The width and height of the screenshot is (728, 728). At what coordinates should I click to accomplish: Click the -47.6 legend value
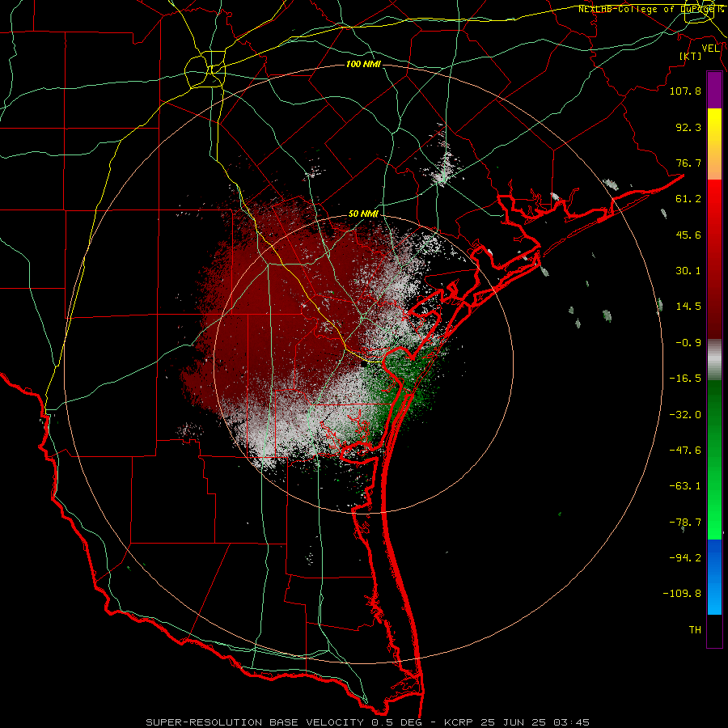(x=685, y=451)
